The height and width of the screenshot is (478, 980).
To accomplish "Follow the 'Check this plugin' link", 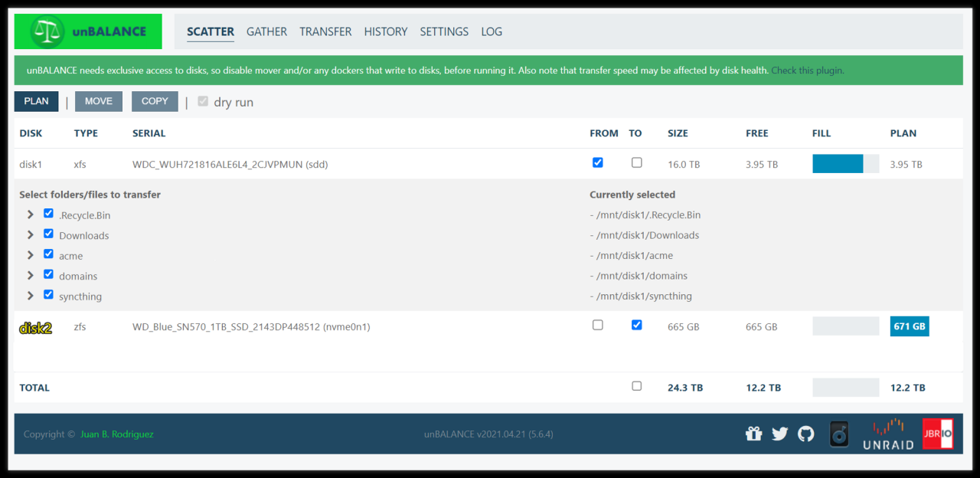I will point(807,70).
